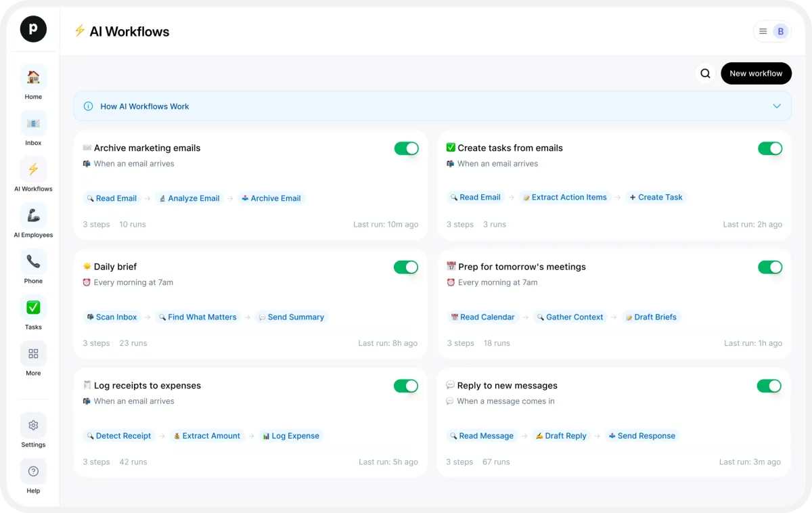Screen dimensions: 812x513
Task: Open Tasks from the sidebar
Action: click(x=33, y=307)
